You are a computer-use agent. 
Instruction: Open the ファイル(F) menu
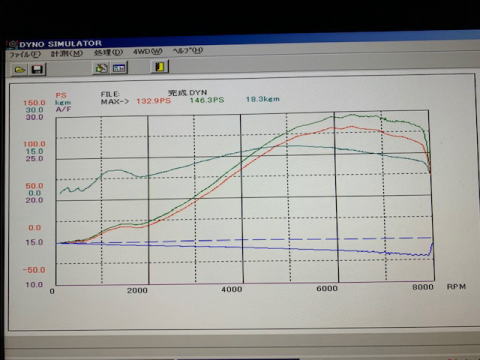coord(25,54)
